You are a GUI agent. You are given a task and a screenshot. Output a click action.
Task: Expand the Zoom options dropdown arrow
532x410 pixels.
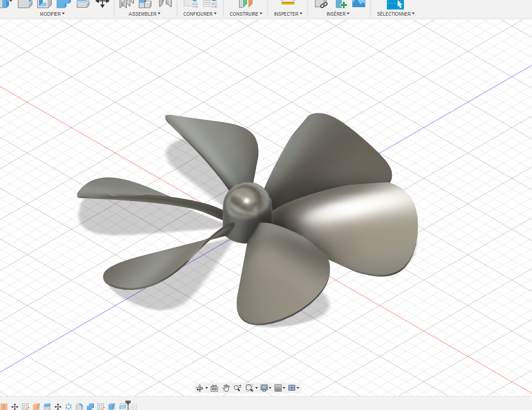click(x=257, y=388)
